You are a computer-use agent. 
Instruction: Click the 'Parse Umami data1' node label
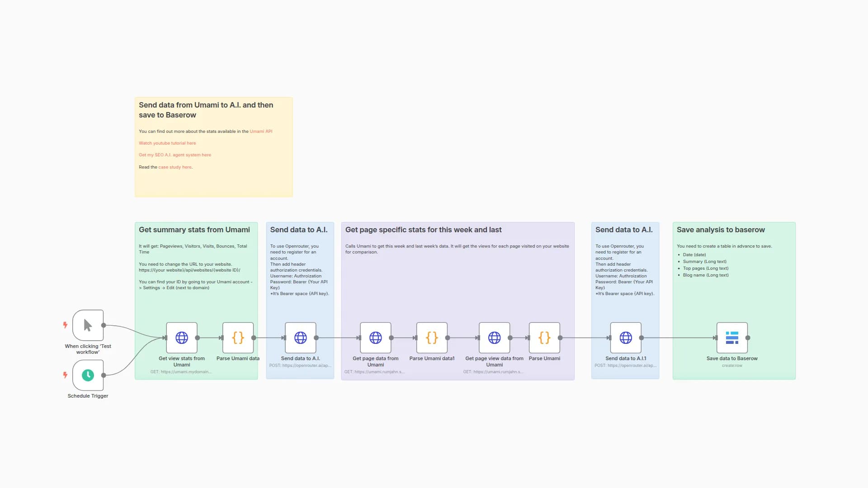click(432, 358)
